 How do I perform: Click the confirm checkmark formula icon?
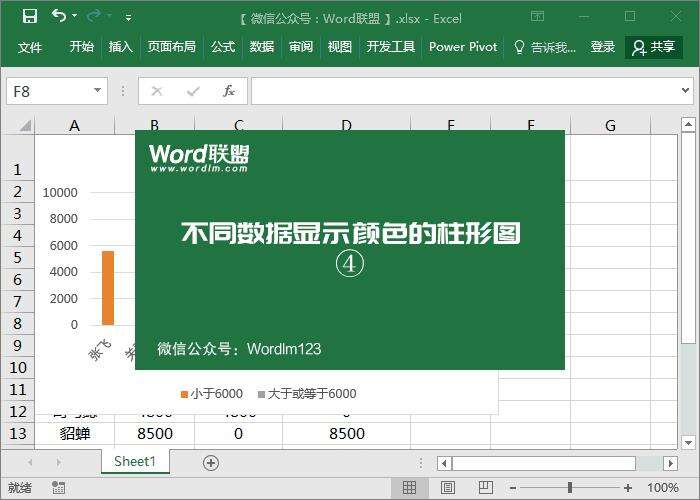click(x=193, y=92)
